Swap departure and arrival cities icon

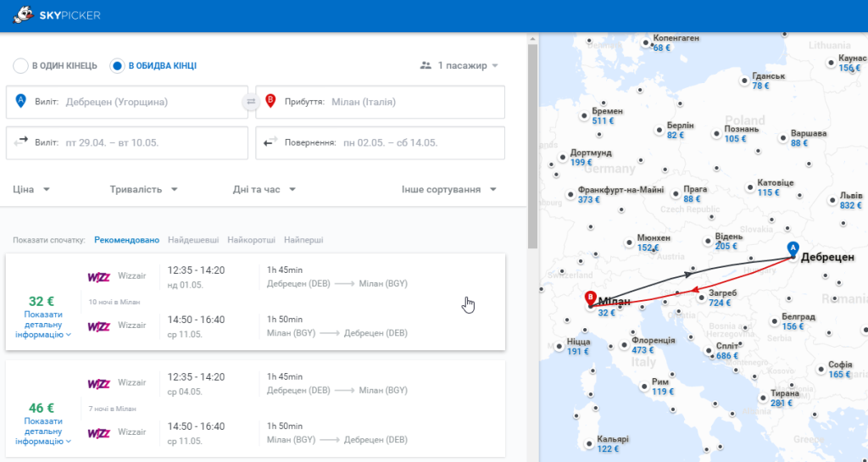[251, 102]
